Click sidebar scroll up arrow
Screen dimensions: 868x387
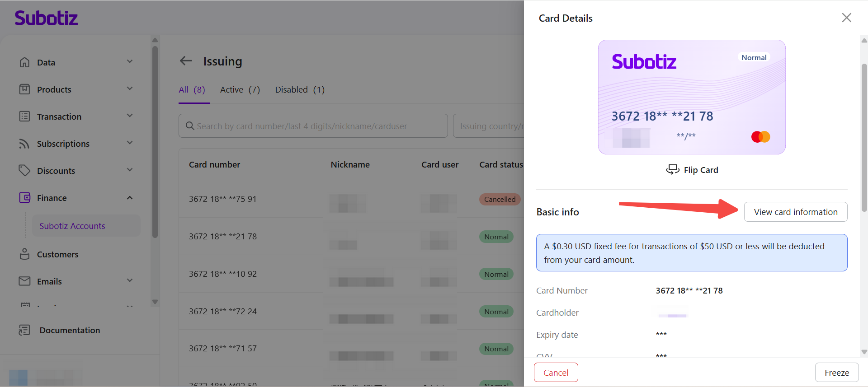coord(155,40)
